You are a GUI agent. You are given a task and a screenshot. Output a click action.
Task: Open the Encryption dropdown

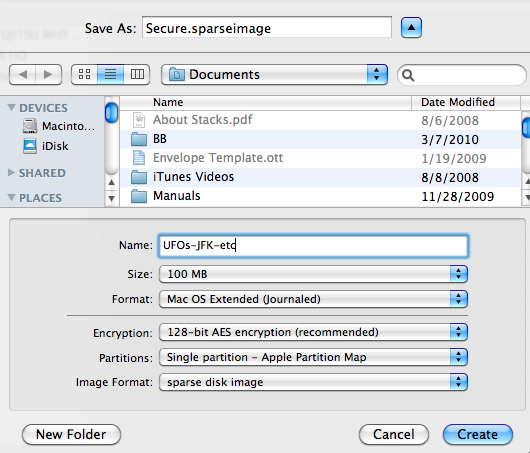[313, 332]
